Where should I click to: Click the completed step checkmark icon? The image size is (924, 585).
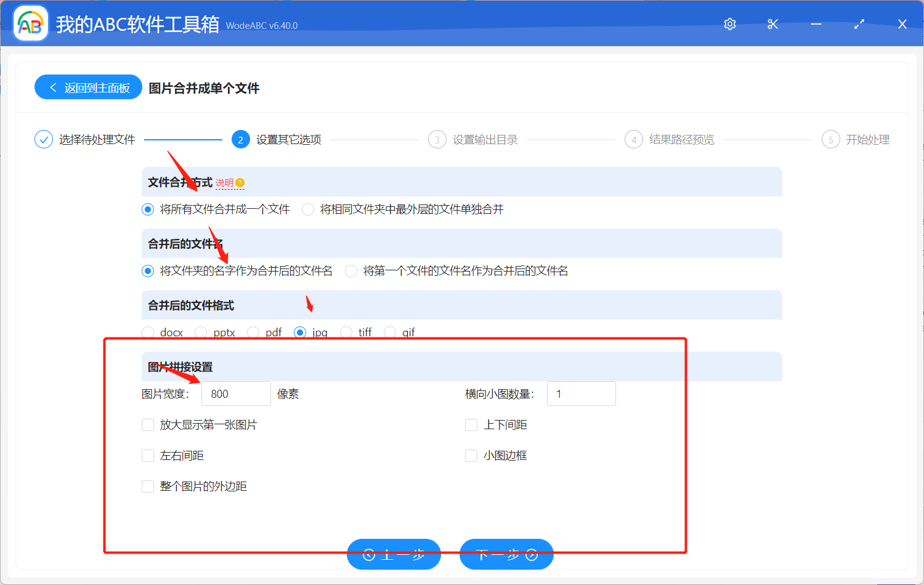coord(44,140)
